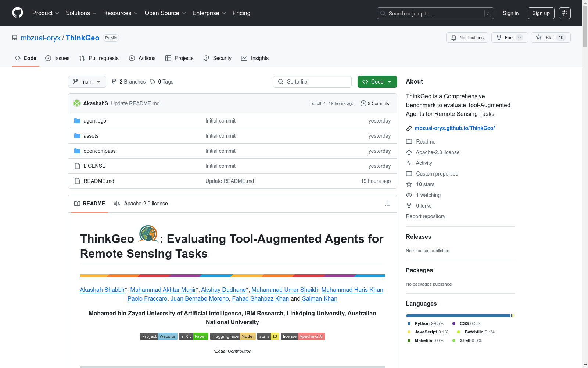Viewport: 588px width, 368px height.
Task: View the 9 Commits history
Action: click(x=375, y=103)
